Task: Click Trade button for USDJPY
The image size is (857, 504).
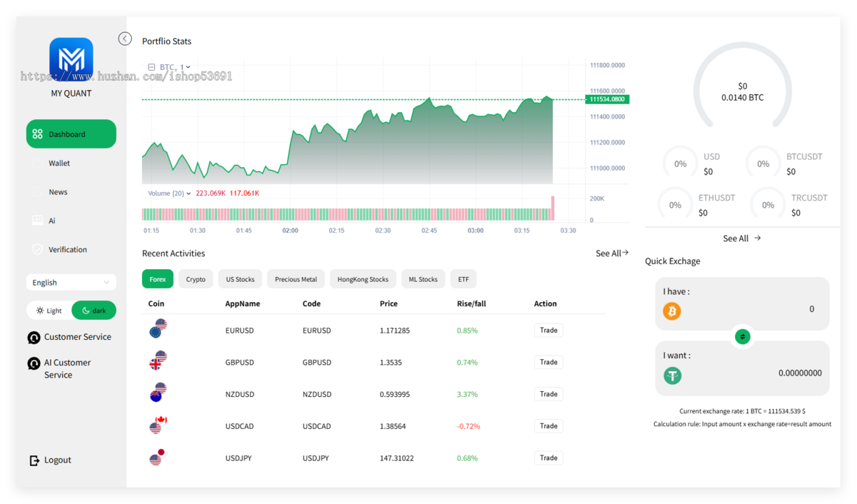Action: (x=548, y=458)
